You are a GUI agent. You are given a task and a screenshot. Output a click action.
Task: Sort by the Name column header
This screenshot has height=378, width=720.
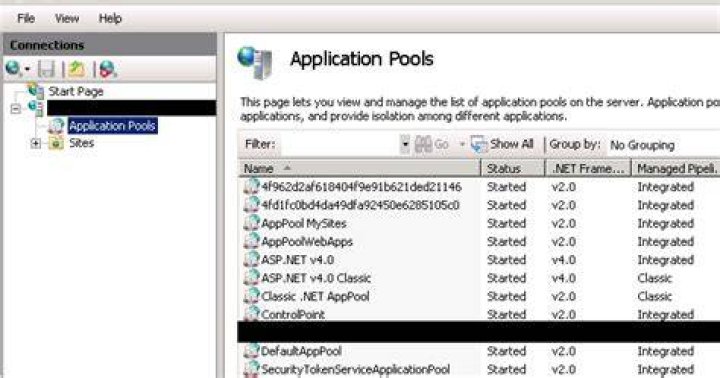[x=359, y=169]
